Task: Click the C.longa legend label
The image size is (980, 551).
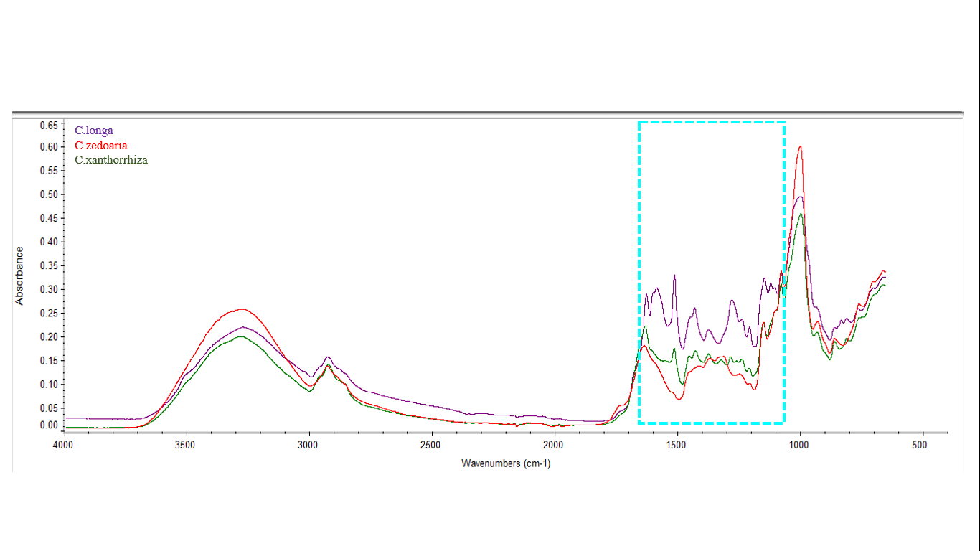Action: pos(94,131)
